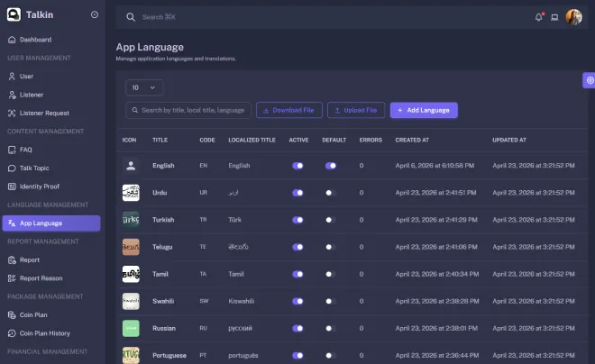Click the Russian green language icon

[x=131, y=328]
